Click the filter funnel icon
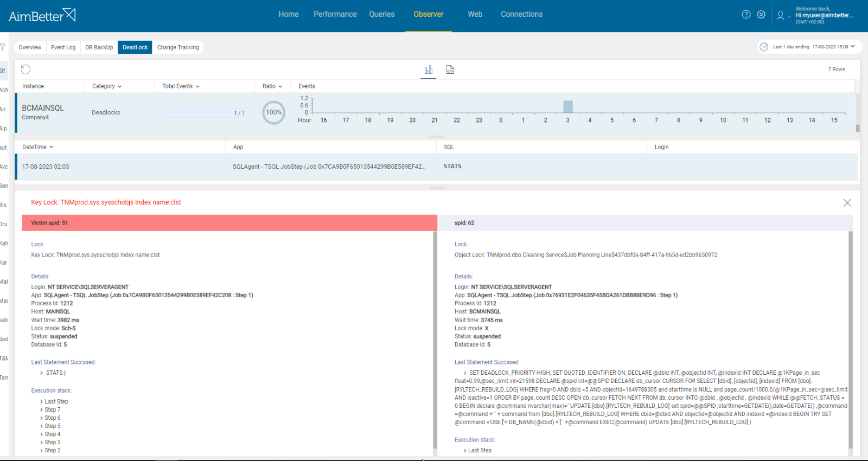Screen dimensions: 868x461 pyautogui.click(x=3, y=47)
